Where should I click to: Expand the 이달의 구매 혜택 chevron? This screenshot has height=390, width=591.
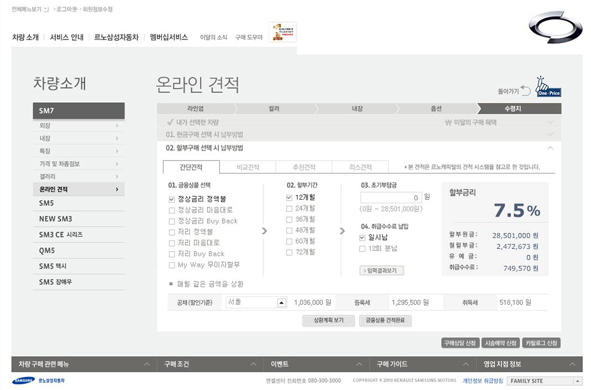550,122
